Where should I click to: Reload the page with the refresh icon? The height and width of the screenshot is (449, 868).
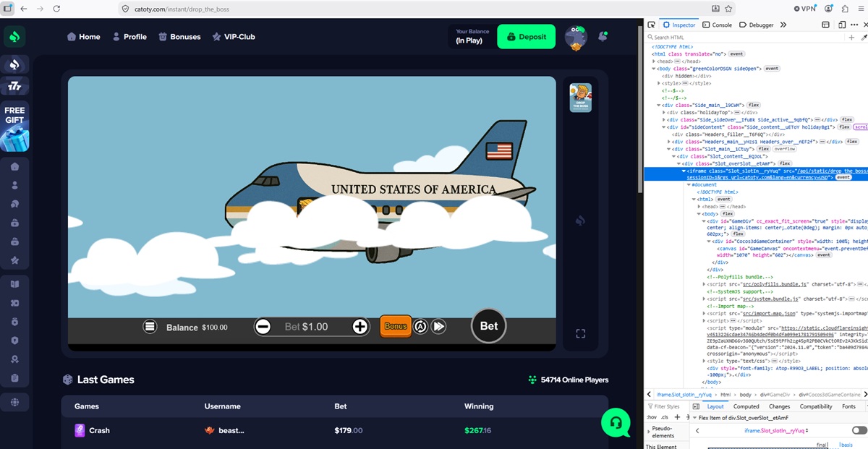(56, 9)
